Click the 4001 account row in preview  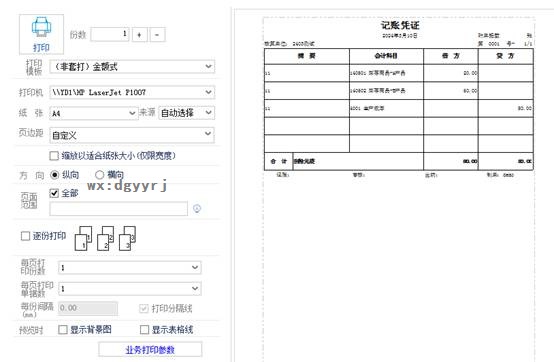pos(399,108)
